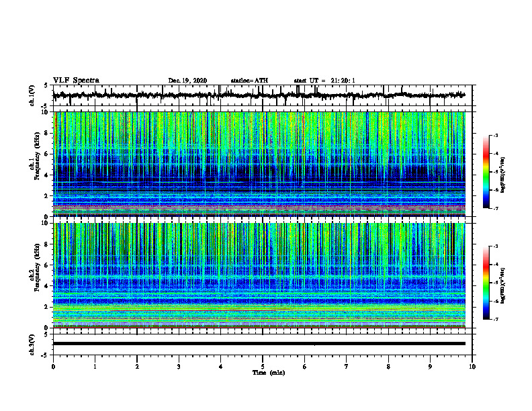Click the "station=ATH" header label
This screenshot has width=532, height=411.
tap(249, 81)
